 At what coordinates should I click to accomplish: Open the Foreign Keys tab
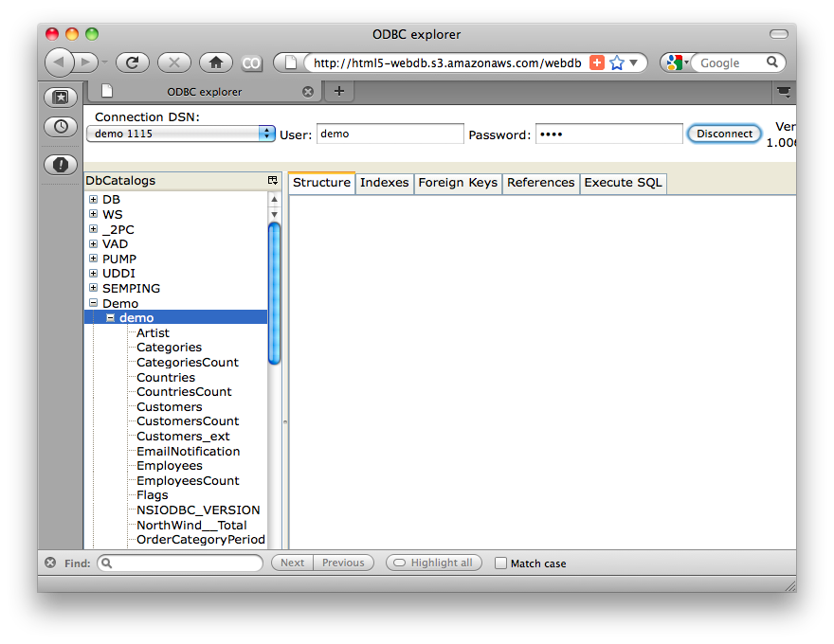pyautogui.click(x=458, y=183)
